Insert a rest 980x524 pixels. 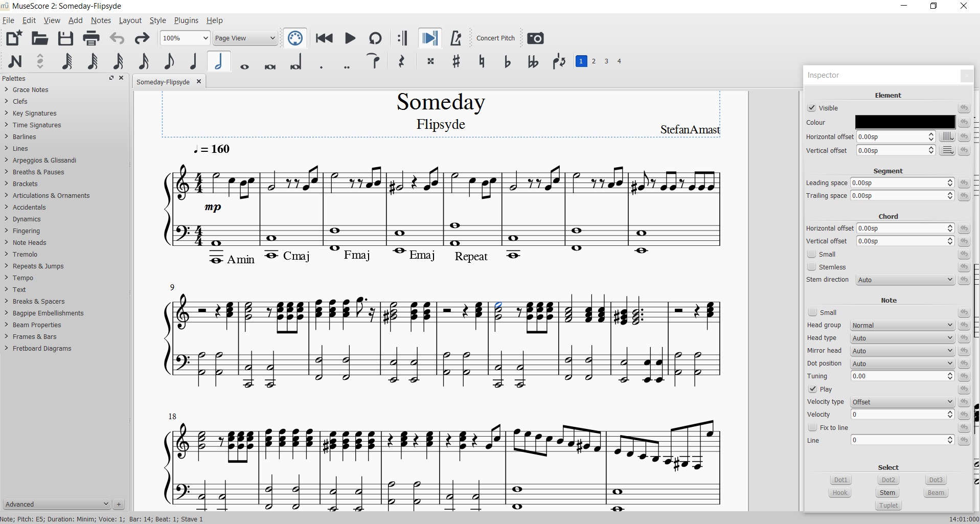[x=401, y=62]
